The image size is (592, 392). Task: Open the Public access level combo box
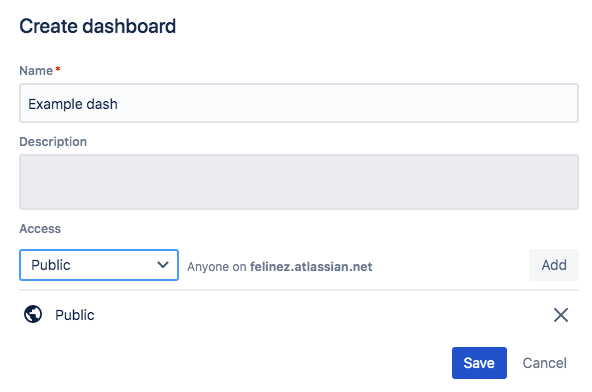coord(99,265)
